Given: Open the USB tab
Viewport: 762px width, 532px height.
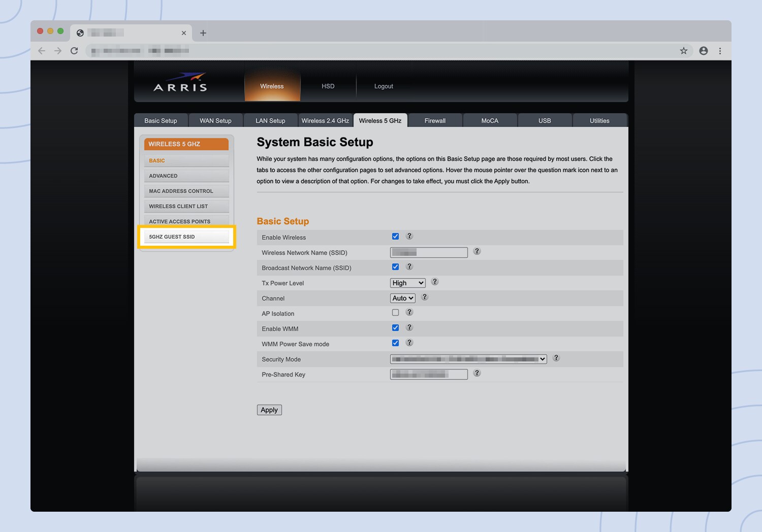Looking at the screenshot, I should (x=545, y=121).
